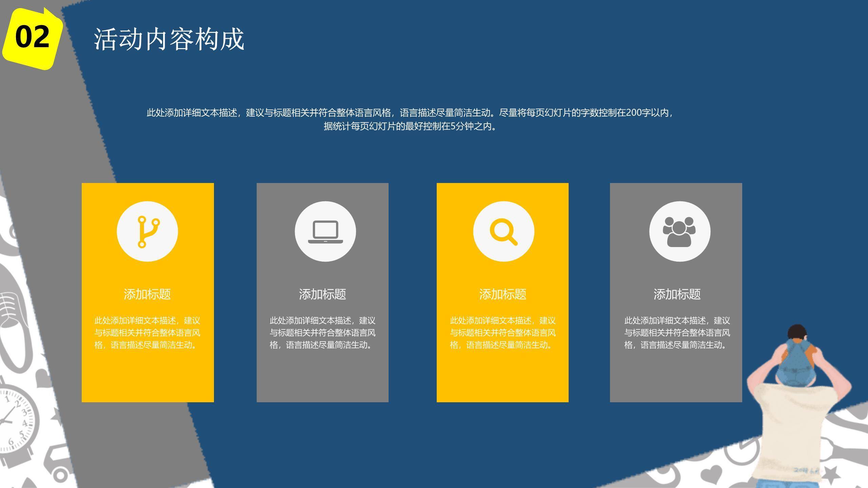Select the slide title 活动内容构成

pos(169,39)
